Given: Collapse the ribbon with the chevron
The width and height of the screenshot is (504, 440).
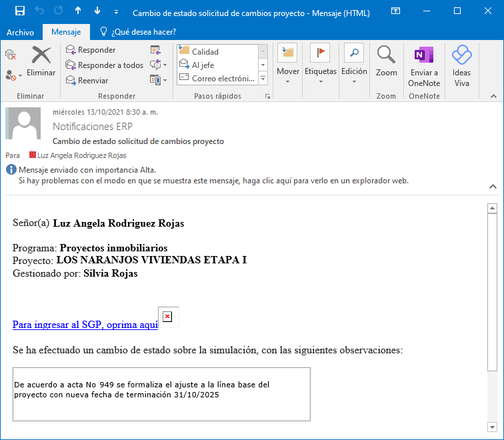Looking at the screenshot, I should 493,96.
